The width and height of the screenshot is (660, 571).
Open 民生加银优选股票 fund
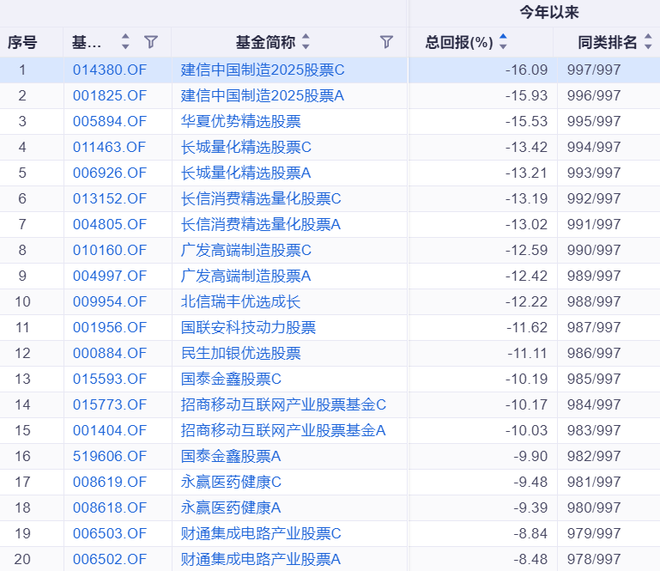[240, 353]
